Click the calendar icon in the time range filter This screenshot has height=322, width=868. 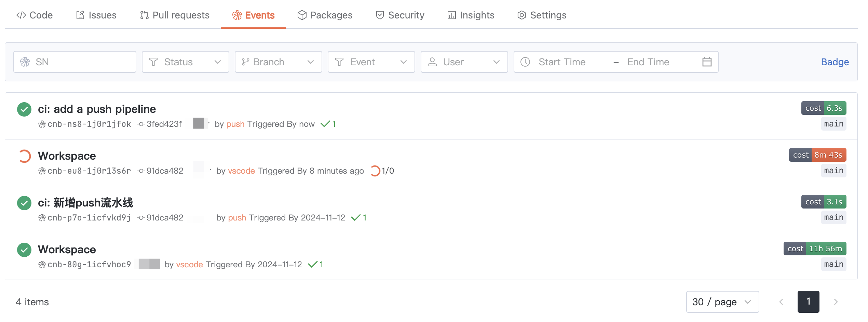point(707,62)
